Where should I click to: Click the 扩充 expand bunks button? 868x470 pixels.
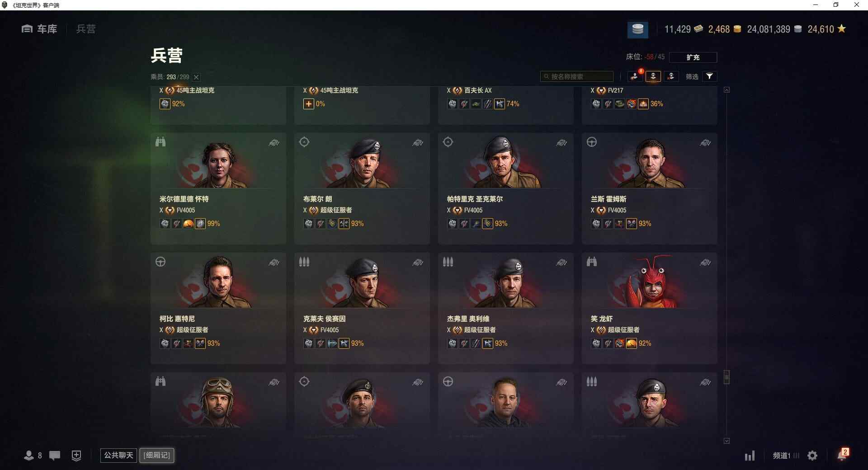pos(693,57)
